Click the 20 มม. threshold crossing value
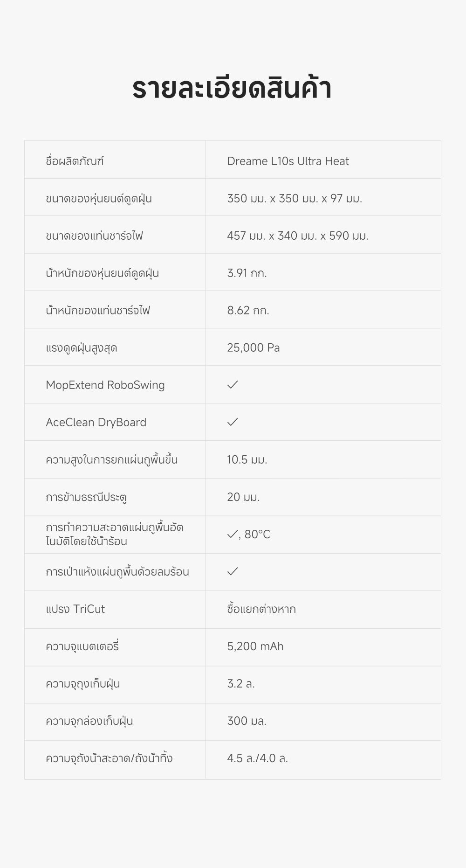The height and width of the screenshot is (868, 466). click(x=243, y=497)
